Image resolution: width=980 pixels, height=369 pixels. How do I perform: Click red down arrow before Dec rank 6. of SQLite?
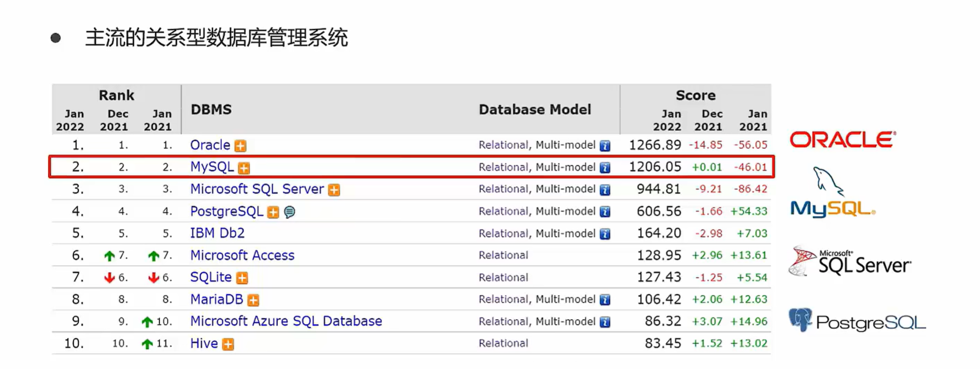109,278
